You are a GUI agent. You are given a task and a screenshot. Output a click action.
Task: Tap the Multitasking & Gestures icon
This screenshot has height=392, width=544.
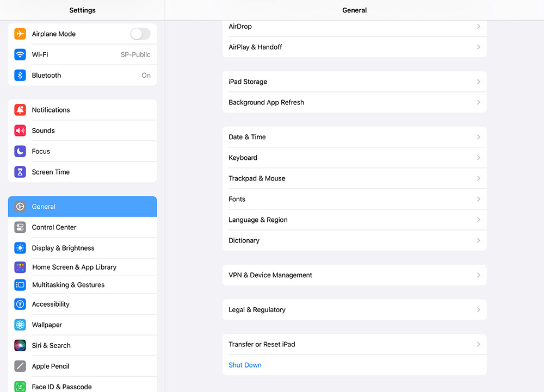pyautogui.click(x=20, y=285)
